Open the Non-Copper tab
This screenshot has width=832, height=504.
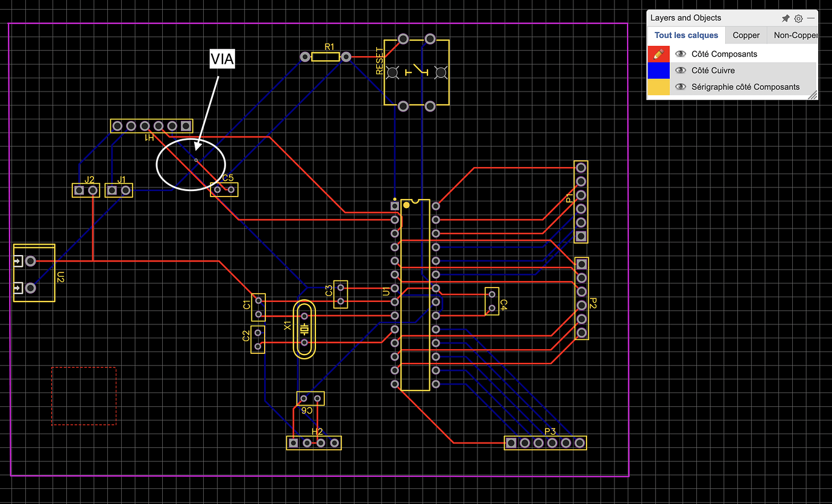click(795, 35)
